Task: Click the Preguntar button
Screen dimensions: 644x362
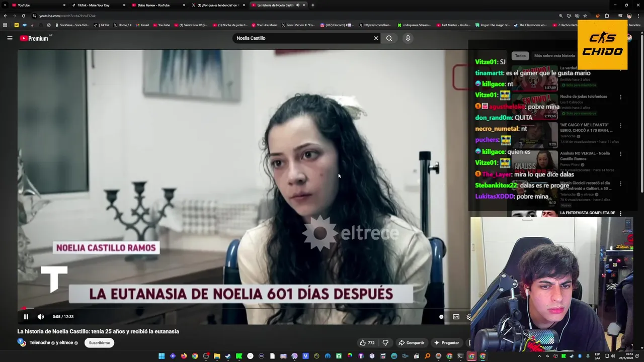Action: 446,343
